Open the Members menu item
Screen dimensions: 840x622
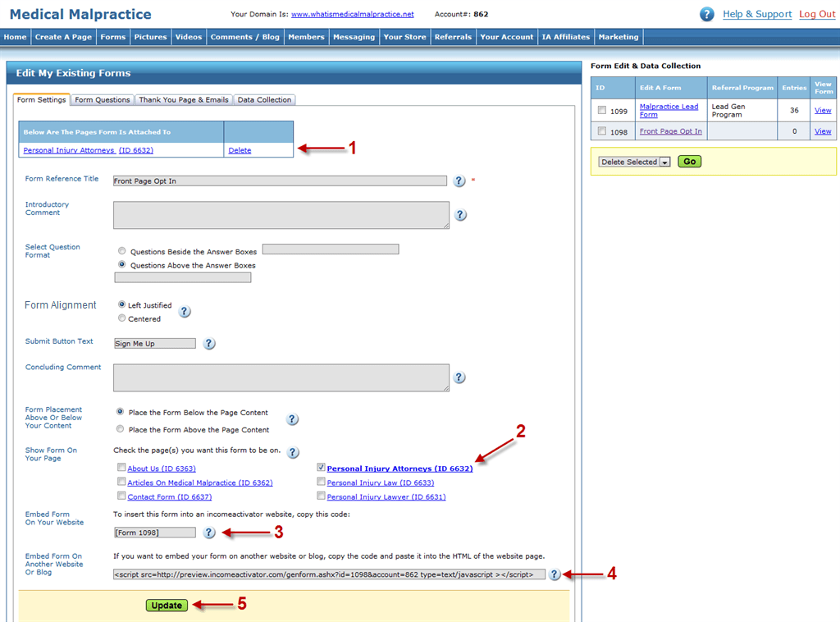point(307,37)
